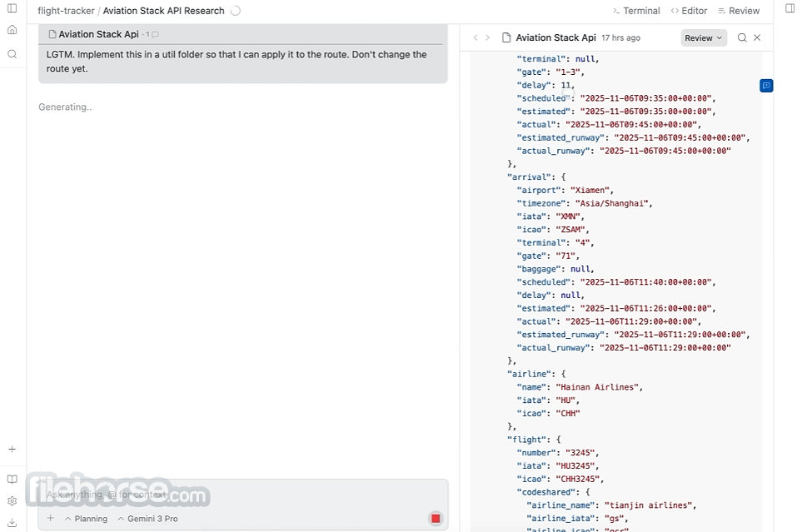Click the "XMN" iata value
This screenshot has height=532, width=802.
tap(570, 216)
